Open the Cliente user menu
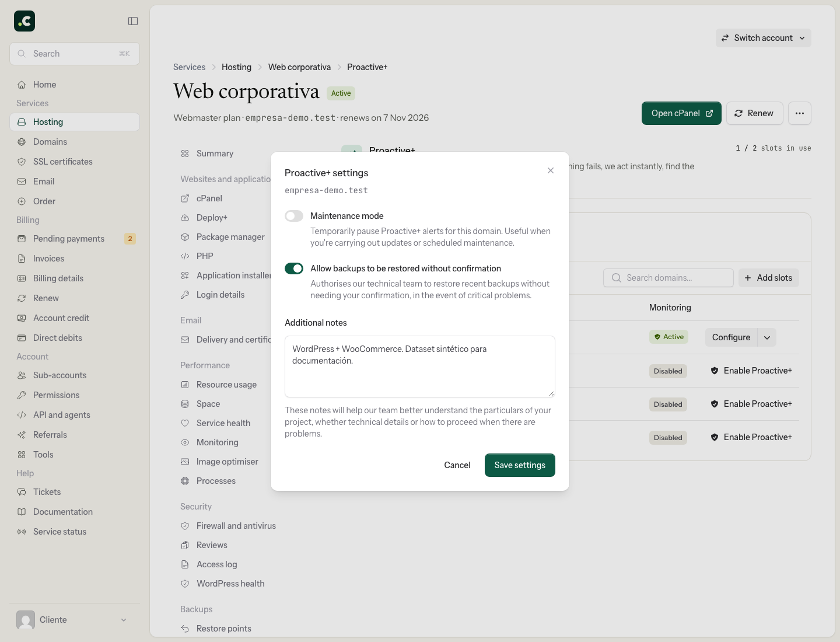The height and width of the screenshot is (642, 840). [x=75, y=620]
